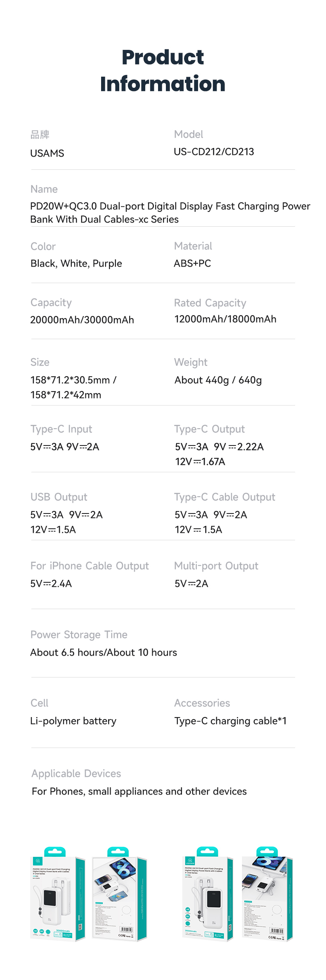Click the US-CD212/CD213 model number
This screenshot has height=980, width=326.
pos(214,152)
